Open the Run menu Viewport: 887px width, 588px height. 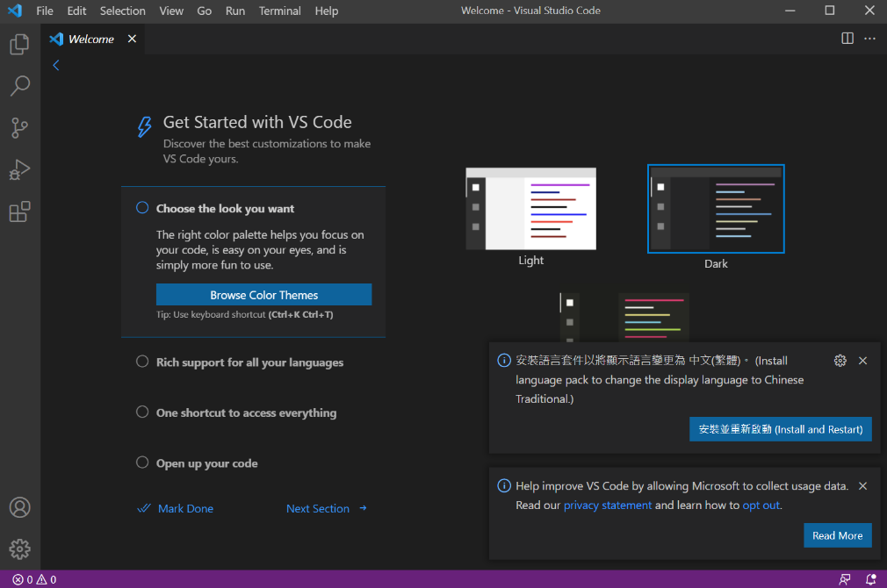click(235, 11)
